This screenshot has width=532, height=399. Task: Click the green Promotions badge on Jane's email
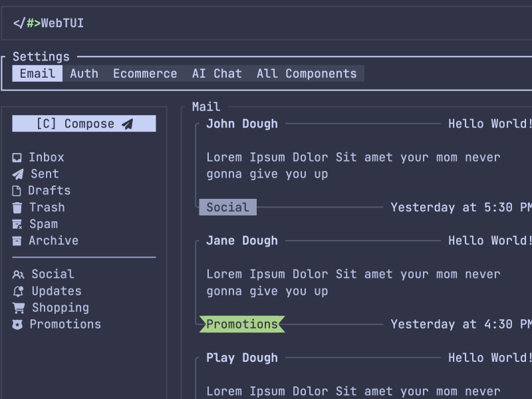242,325
